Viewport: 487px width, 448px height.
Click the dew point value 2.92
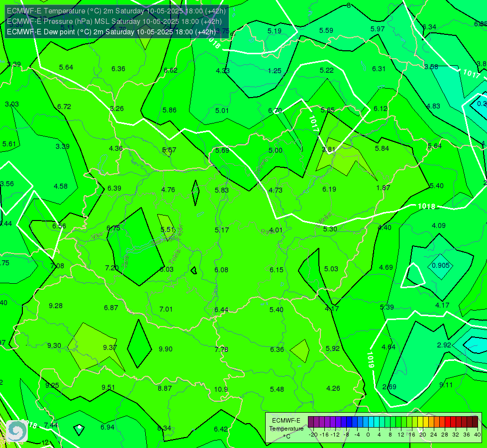coord(444,345)
